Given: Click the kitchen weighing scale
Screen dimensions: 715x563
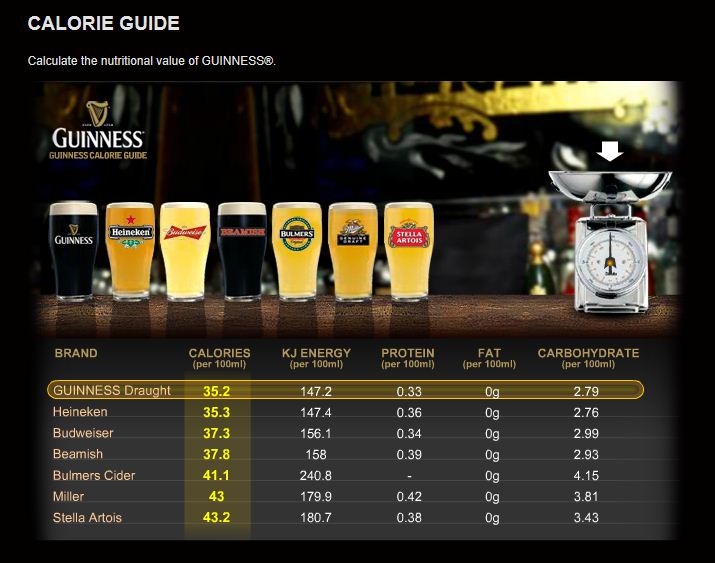Looking at the screenshot, I should click(609, 240).
